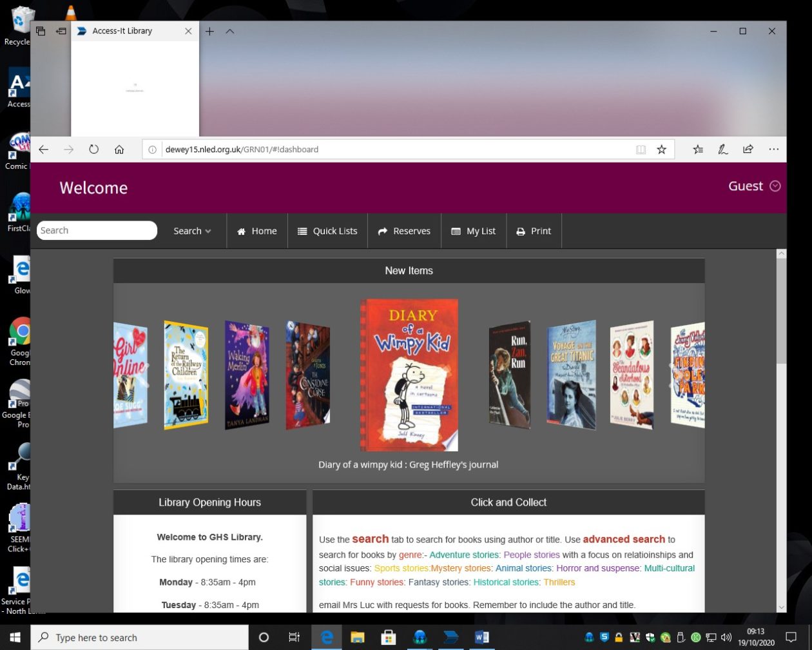Open Microsoft Store from taskbar

pos(389,637)
